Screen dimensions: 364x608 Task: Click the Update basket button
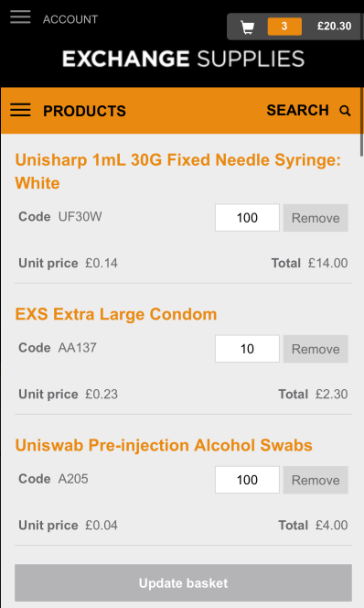[x=183, y=582]
